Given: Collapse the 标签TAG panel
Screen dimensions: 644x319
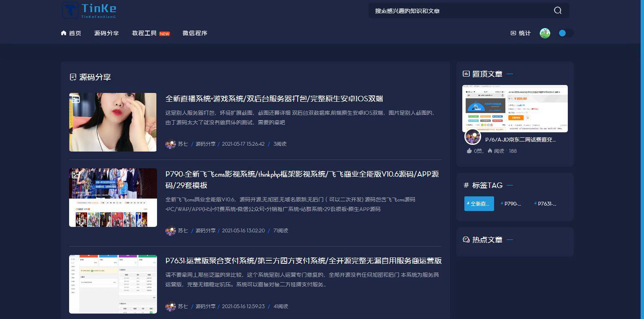Looking at the screenshot, I should tap(510, 185).
